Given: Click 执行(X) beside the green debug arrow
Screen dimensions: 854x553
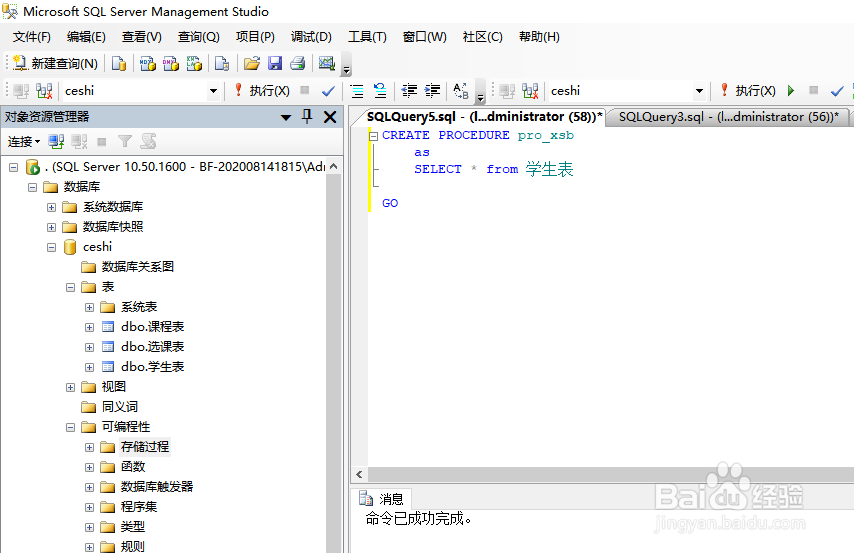Looking at the screenshot, I should coord(748,91).
